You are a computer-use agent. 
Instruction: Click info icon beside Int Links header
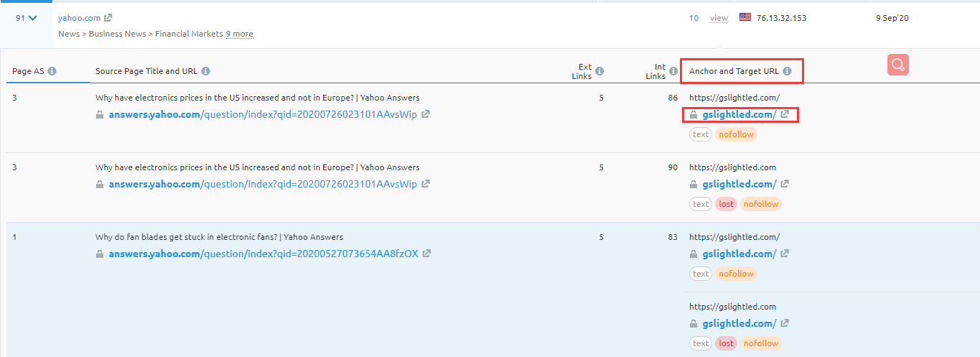click(x=673, y=71)
